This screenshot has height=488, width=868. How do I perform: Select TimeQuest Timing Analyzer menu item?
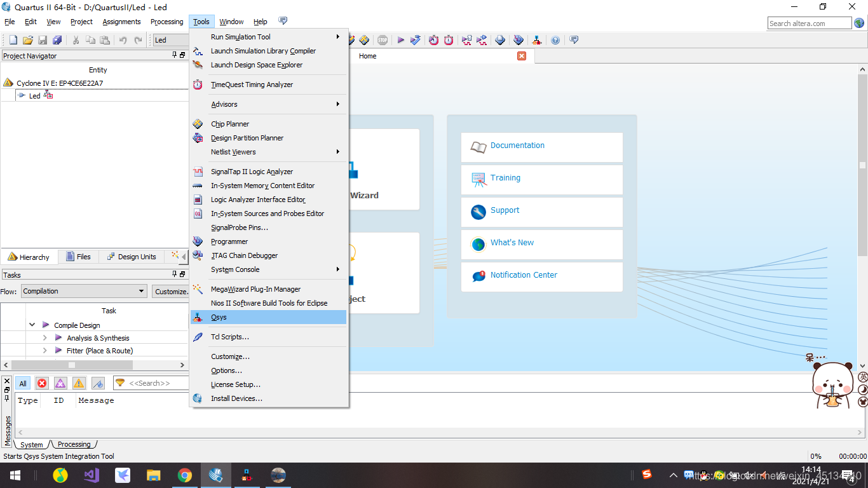[269, 85]
